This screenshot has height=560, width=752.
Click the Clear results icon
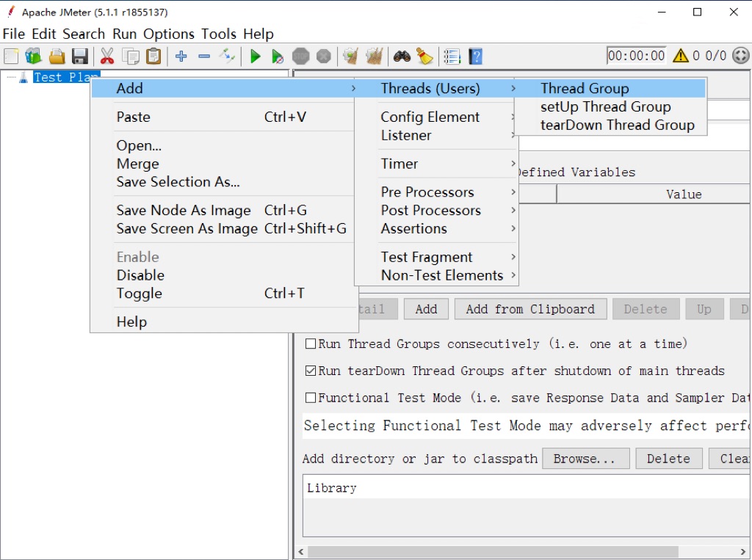[x=350, y=56]
